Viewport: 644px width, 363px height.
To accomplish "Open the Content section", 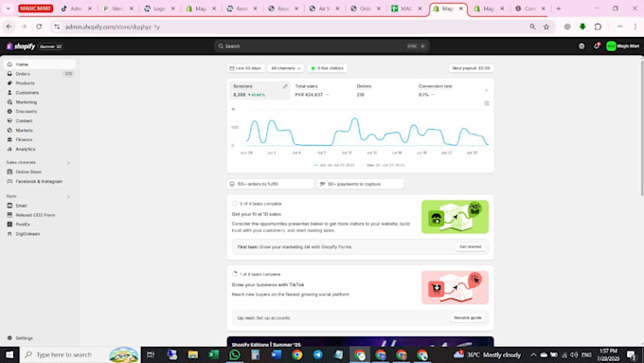I will [x=40, y=121].
